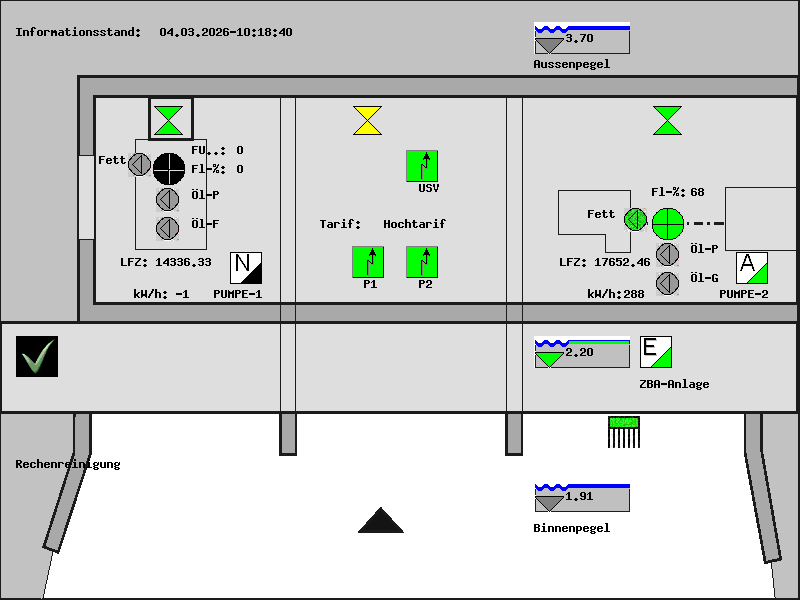Open the ZBA-Anlage level display 2.20

coord(581,352)
